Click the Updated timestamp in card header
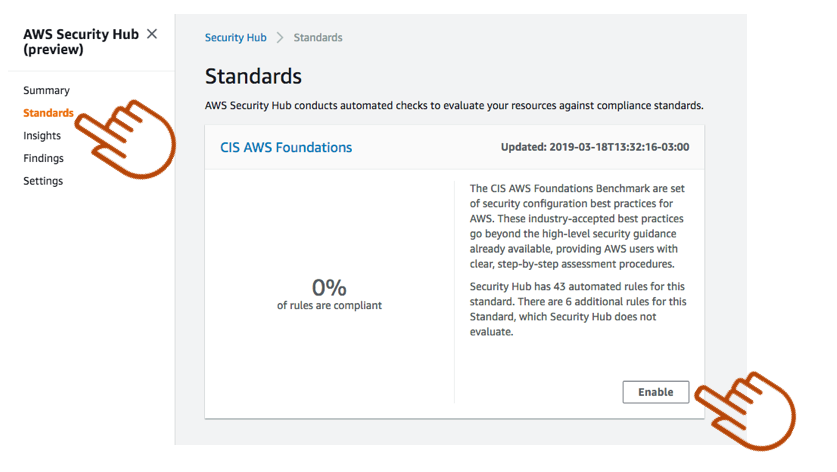This screenshot has height=472, width=837. click(594, 147)
